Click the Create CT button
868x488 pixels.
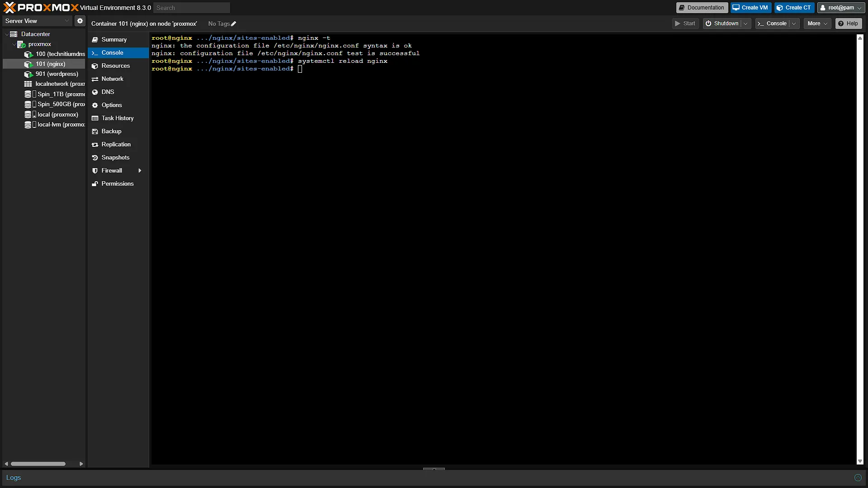coord(794,8)
